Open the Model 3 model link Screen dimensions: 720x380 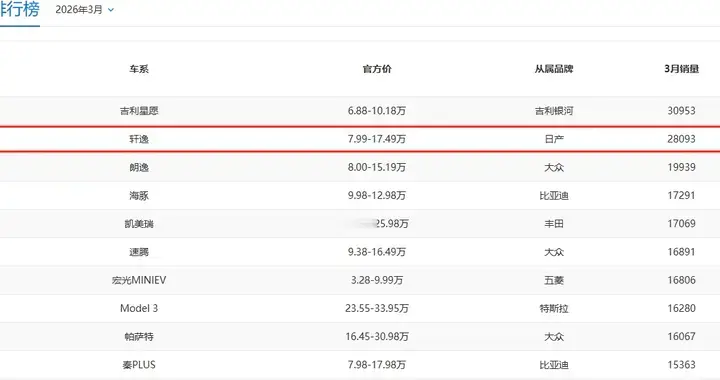click(139, 308)
